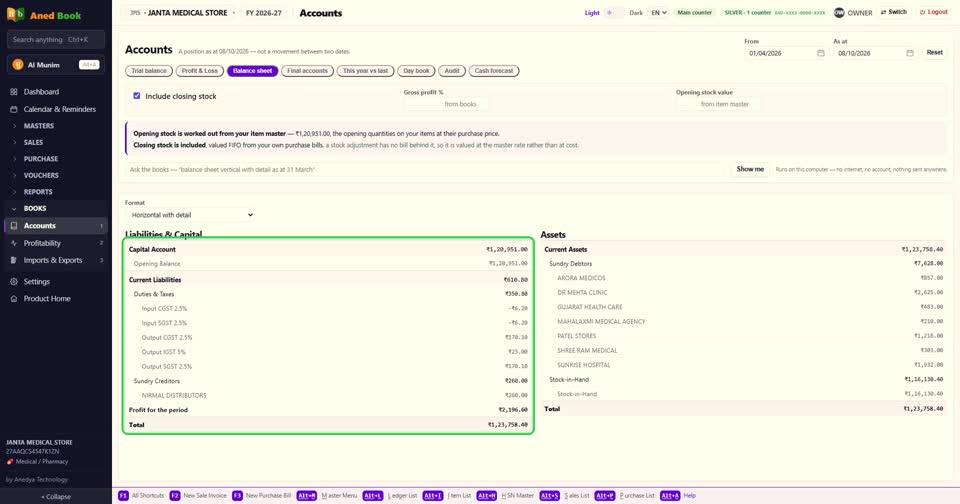
Task: Click the Profit for the period row
Action: [x=328, y=410]
